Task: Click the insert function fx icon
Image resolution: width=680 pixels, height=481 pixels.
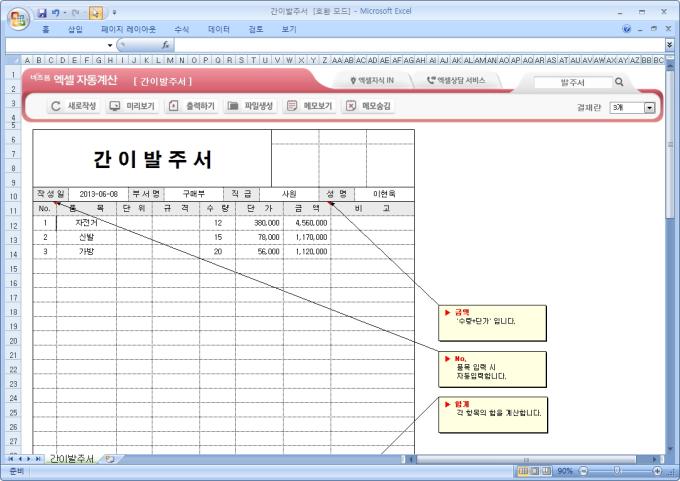Action: (165, 45)
